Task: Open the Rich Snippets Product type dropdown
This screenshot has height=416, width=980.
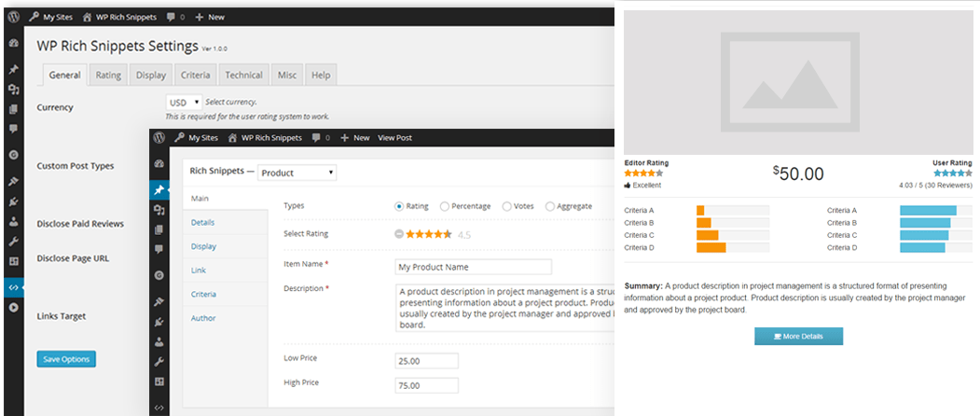Action: [297, 173]
